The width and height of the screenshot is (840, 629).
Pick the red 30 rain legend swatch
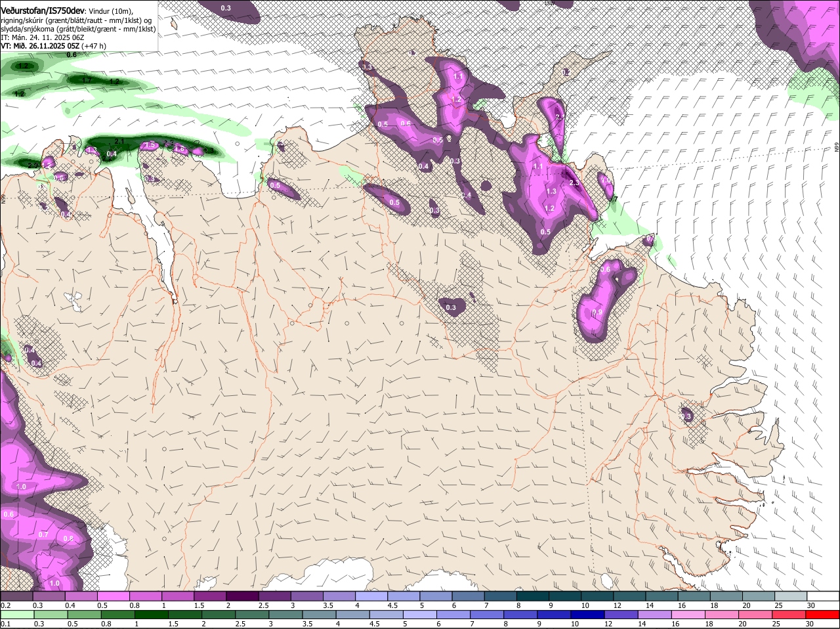click(823, 615)
